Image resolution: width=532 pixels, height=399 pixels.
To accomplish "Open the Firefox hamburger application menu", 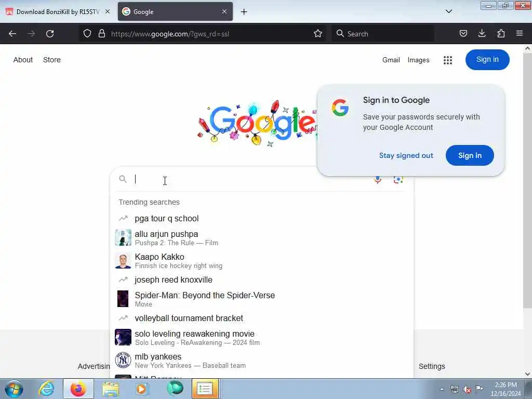I will click(x=520, y=34).
